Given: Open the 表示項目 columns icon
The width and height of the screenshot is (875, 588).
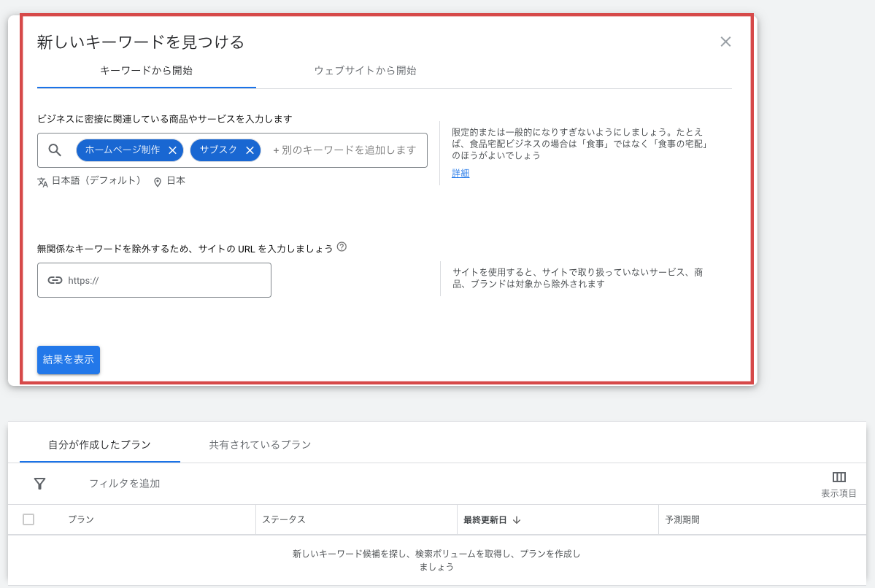Looking at the screenshot, I should 839,478.
